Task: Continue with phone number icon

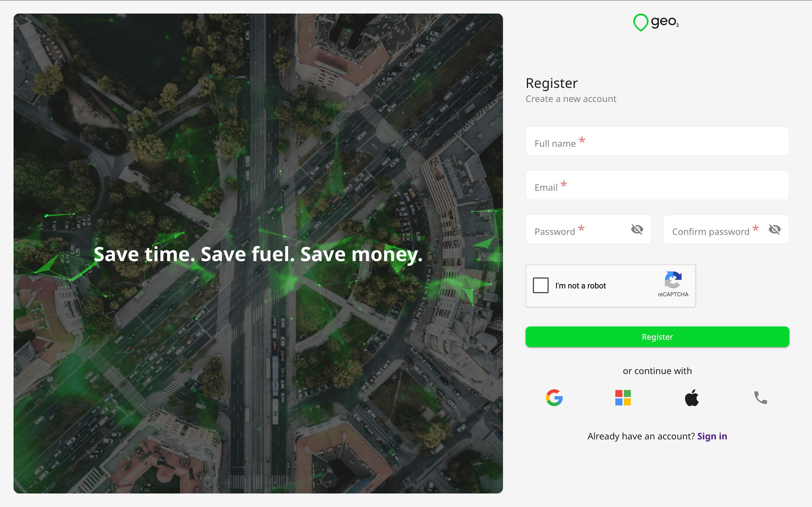Action: pyautogui.click(x=761, y=398)
